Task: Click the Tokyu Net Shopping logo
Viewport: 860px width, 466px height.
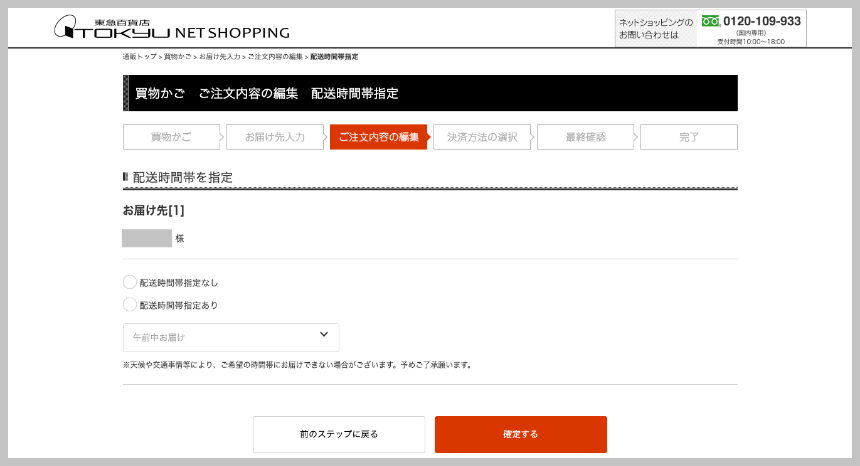Action: pyautogui.click(x=172, y=27)
